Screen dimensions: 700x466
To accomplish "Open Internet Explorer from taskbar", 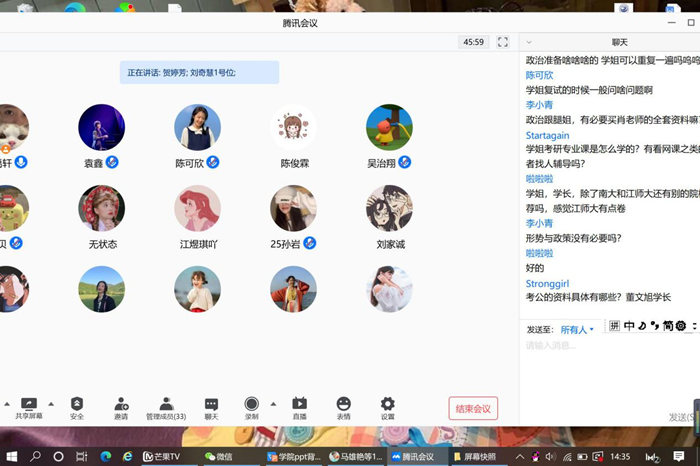I will point(128,457).
